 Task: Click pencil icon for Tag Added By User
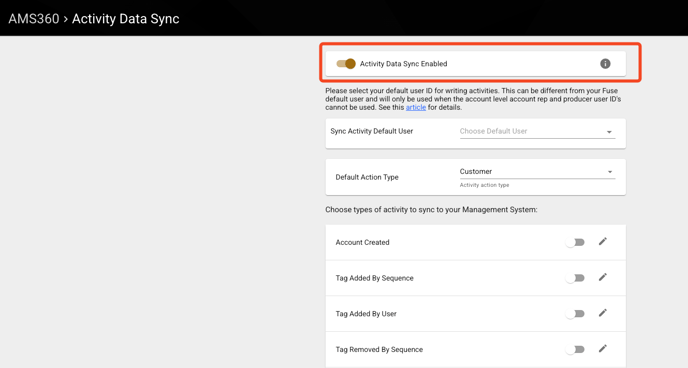[603, 313]
